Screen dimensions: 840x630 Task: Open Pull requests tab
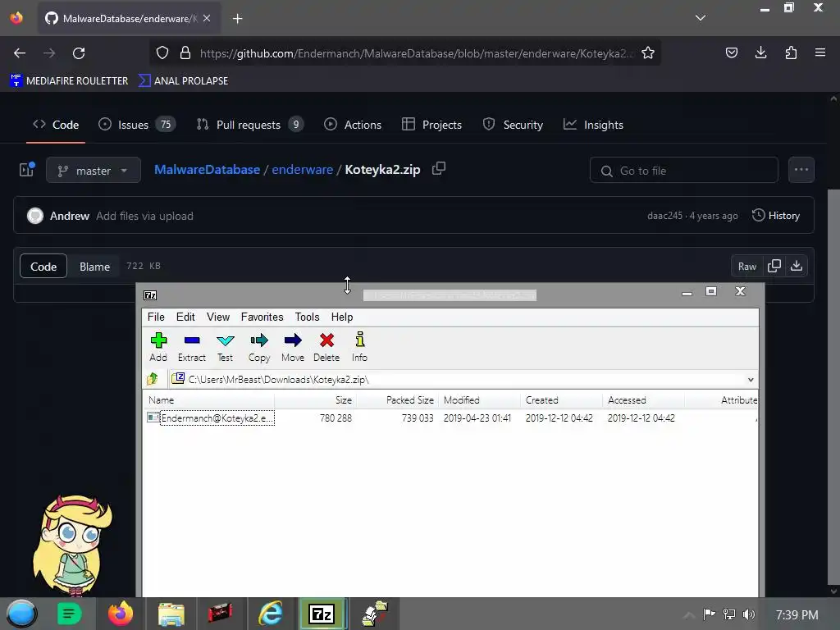tap(249, 125)
